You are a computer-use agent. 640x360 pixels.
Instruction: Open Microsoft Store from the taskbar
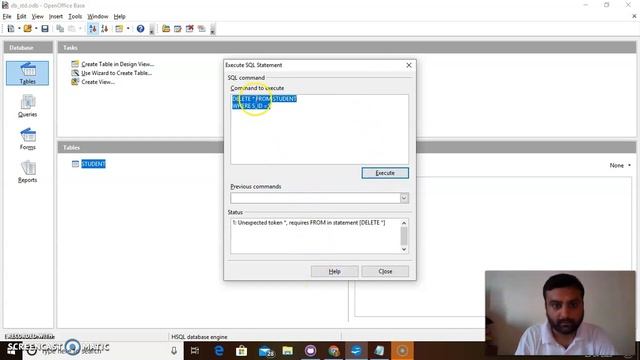click(x=242, y=351)
